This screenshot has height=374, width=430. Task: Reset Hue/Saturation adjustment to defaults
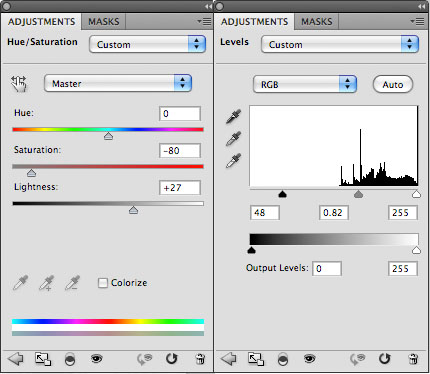coord(171,359)
